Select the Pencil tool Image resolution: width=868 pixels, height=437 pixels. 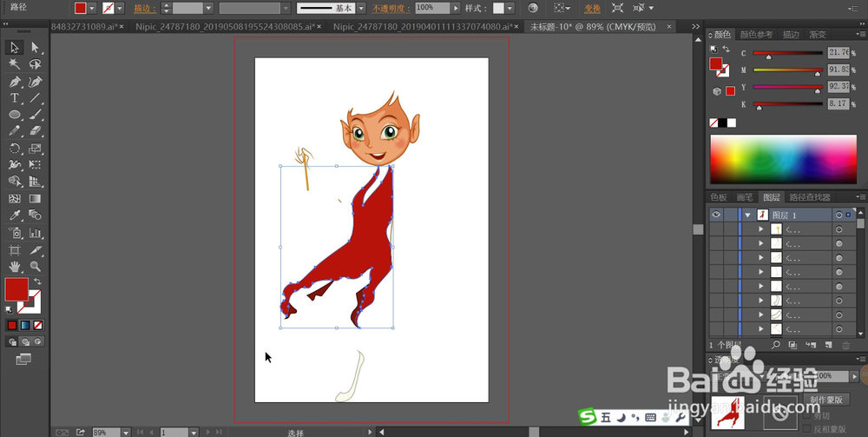coord(15,131)
